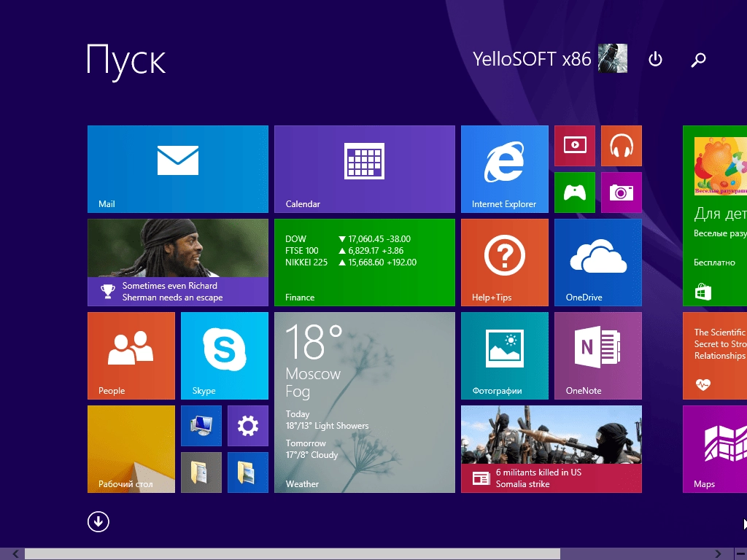Screen dimensions: 747x560
Task: Click the scrollbar right arrow
Action: (718, 554)
